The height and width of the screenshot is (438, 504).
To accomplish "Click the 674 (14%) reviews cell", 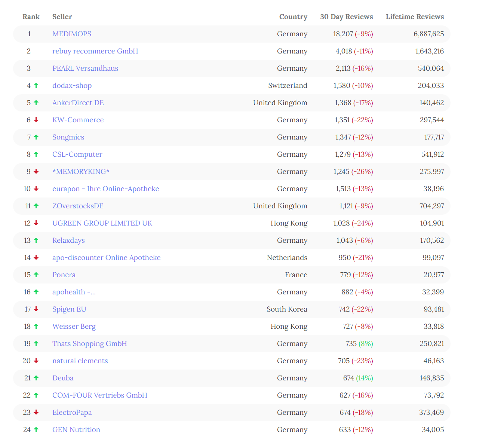I will coord(358,378).
